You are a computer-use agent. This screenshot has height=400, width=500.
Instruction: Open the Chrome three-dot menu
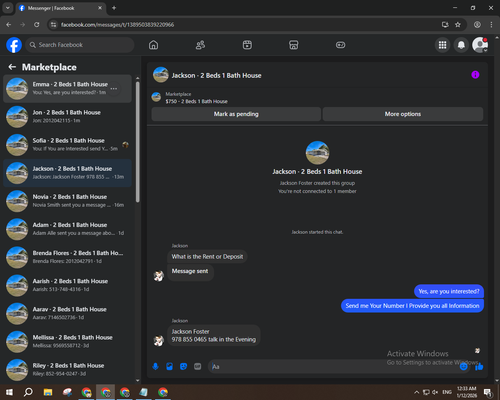[x=491, y=25]
